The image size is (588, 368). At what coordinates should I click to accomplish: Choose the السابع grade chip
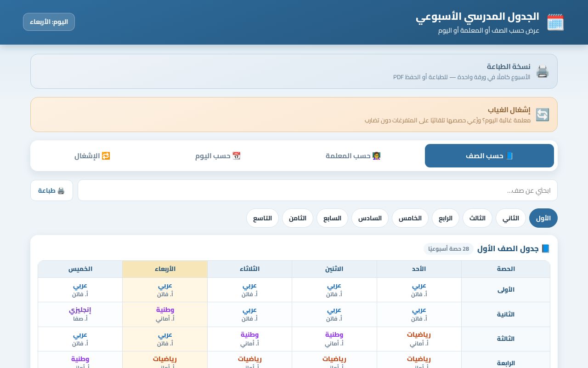click(332, 218)
